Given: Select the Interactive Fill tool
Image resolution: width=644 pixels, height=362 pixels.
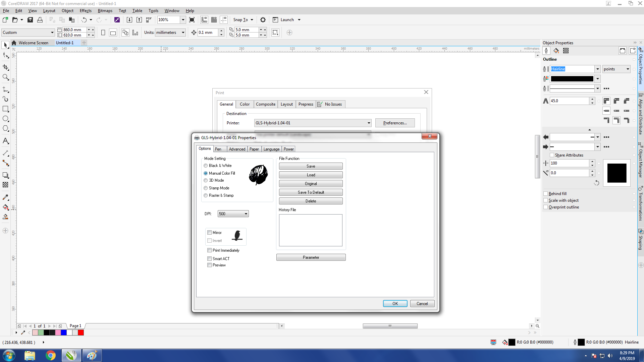Looking at the screenshot, I should [x=5, y=207].
